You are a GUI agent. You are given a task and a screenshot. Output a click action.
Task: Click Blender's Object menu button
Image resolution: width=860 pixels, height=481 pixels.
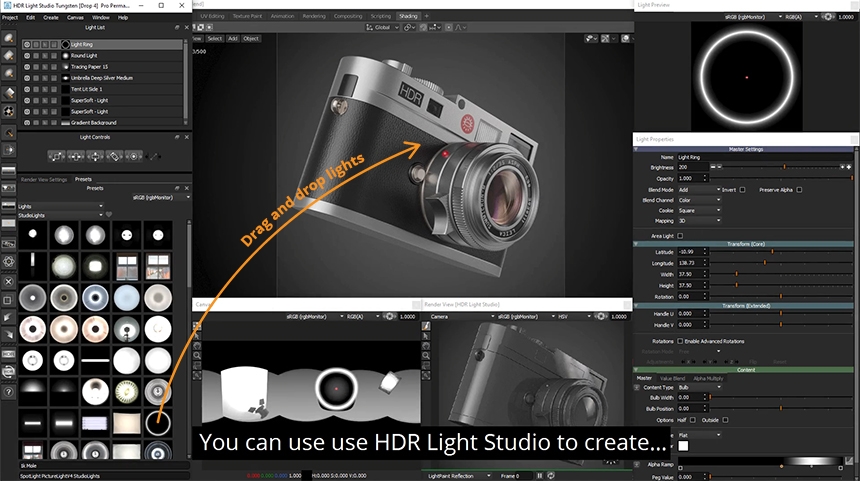pyautogui.click(x=251, y=38)
